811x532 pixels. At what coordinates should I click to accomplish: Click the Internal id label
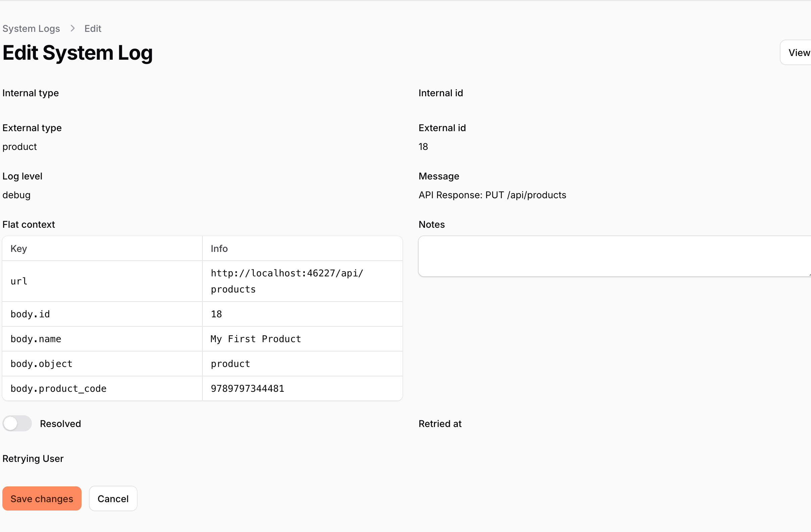[x=441, y=93]
